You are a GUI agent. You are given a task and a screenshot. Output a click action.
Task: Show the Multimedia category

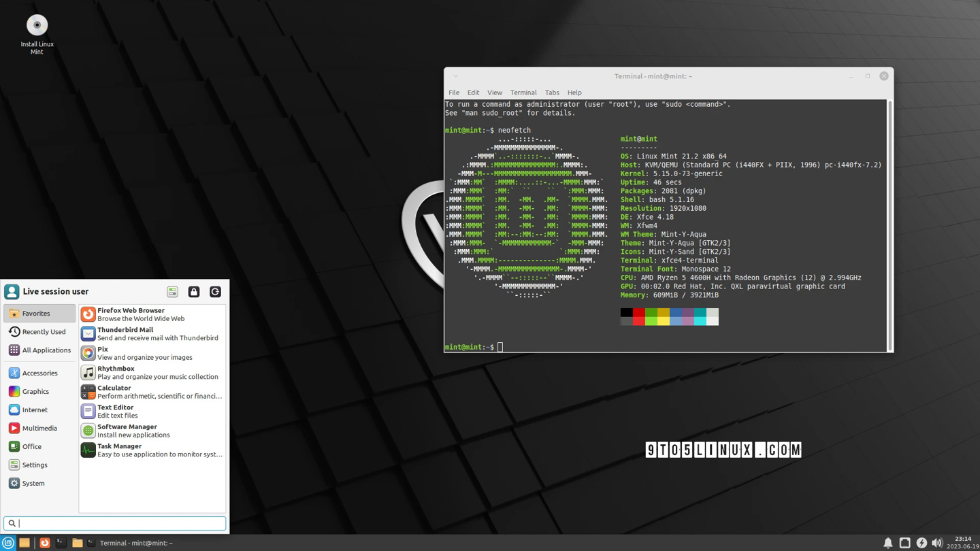point(39,428)
